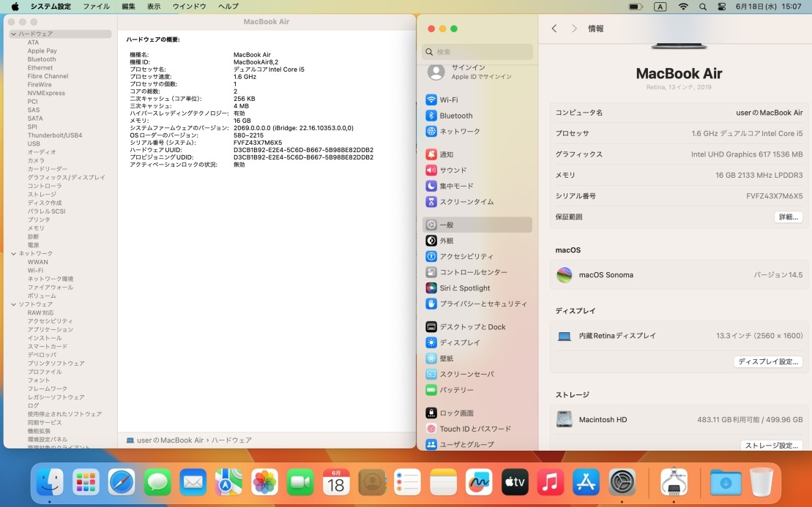The width and height of the screenshot is (812, 507).
Task: Open 通知 settings in the sidebar
Action: [477, 154]
